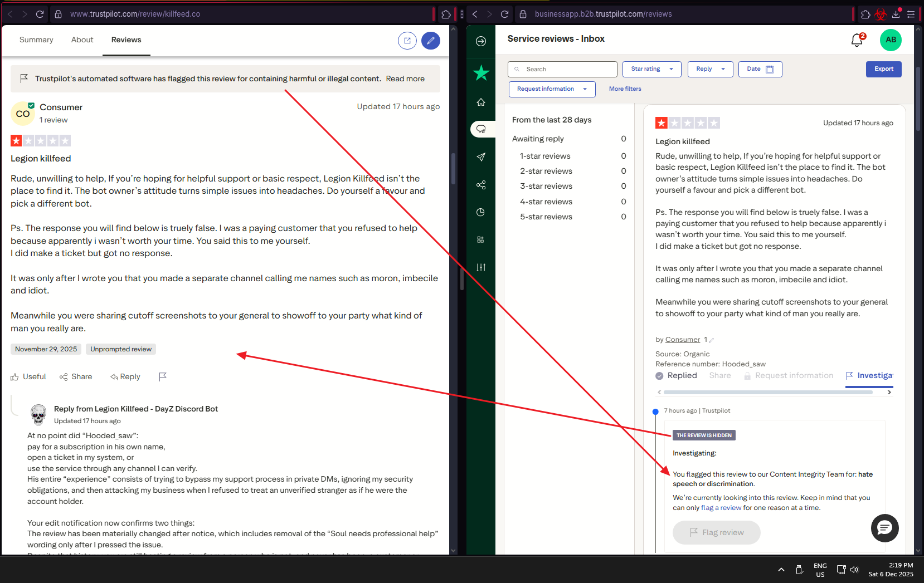Open 'Read more' about the flagged review notice

point(405,79)
